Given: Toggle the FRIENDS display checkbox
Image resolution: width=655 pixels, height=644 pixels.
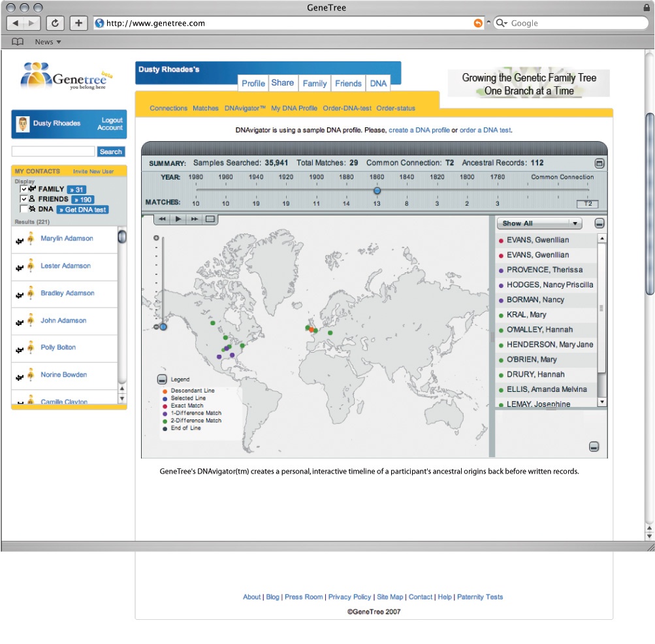Looking at the screenshot, I should [24, 199].
